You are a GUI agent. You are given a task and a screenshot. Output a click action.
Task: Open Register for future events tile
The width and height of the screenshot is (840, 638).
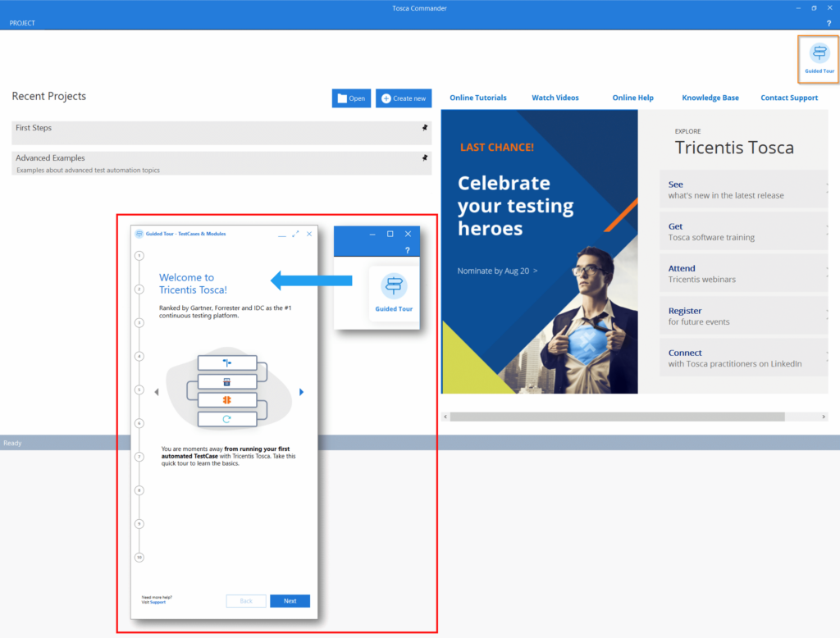pyautogui.click(x=743, y=316)
